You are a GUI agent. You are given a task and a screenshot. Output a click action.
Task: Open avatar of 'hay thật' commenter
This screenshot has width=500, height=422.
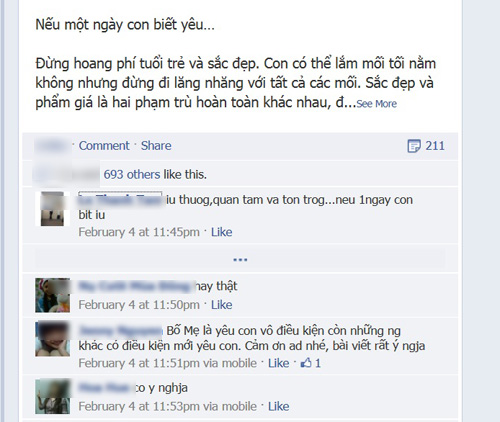(x=52, y=295)
